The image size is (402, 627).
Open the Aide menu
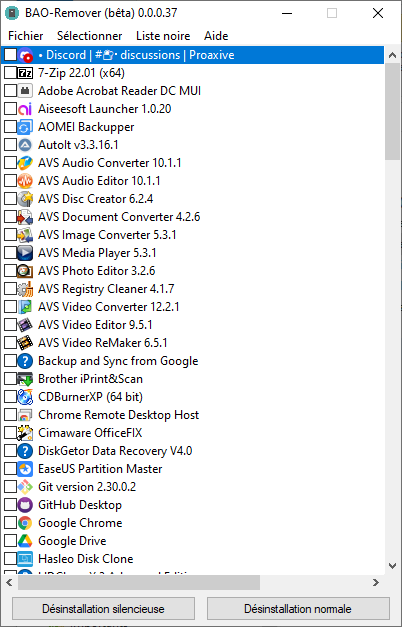[216, 36]
